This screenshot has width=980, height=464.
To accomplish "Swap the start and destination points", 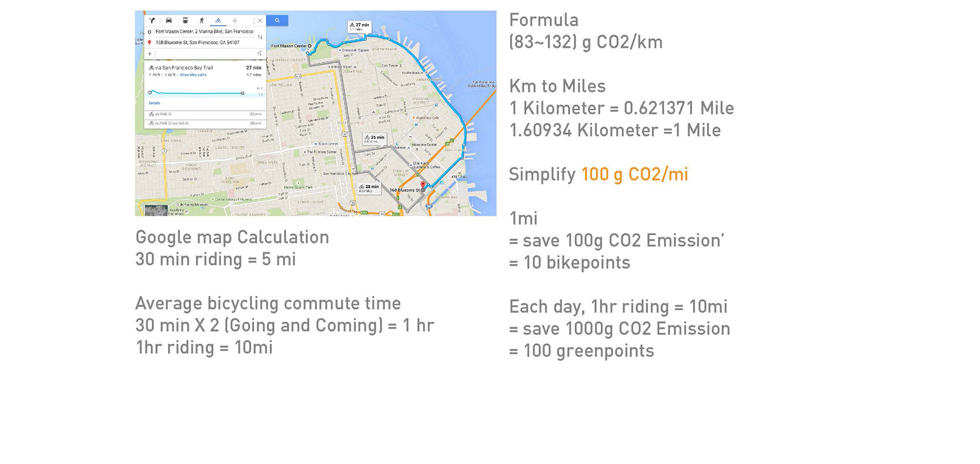I will tap(260, 37).
